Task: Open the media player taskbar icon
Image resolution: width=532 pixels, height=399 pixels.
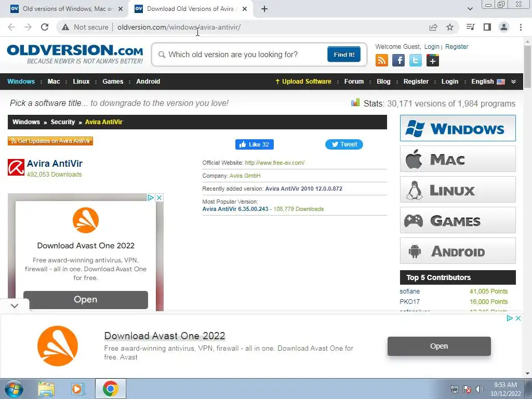Action: [77, 389]
